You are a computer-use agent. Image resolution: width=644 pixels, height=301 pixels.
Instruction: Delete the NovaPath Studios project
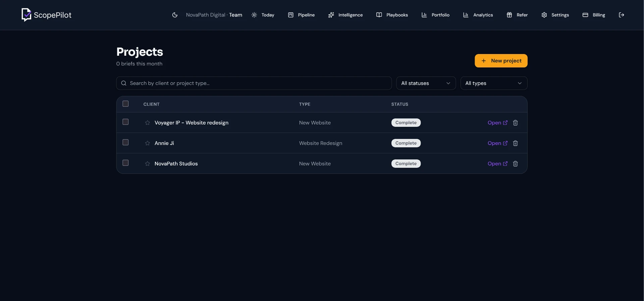516,164
